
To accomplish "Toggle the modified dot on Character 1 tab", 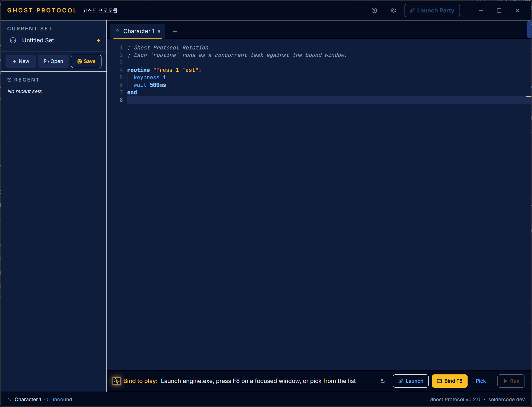I will pyautogui.click(x=159, y=31).
